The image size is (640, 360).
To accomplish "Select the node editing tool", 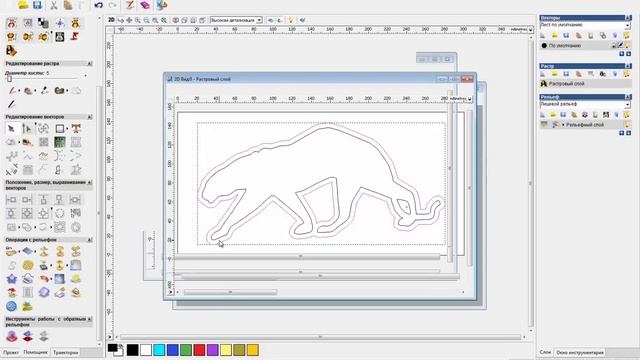I will (x=27, y=129).
